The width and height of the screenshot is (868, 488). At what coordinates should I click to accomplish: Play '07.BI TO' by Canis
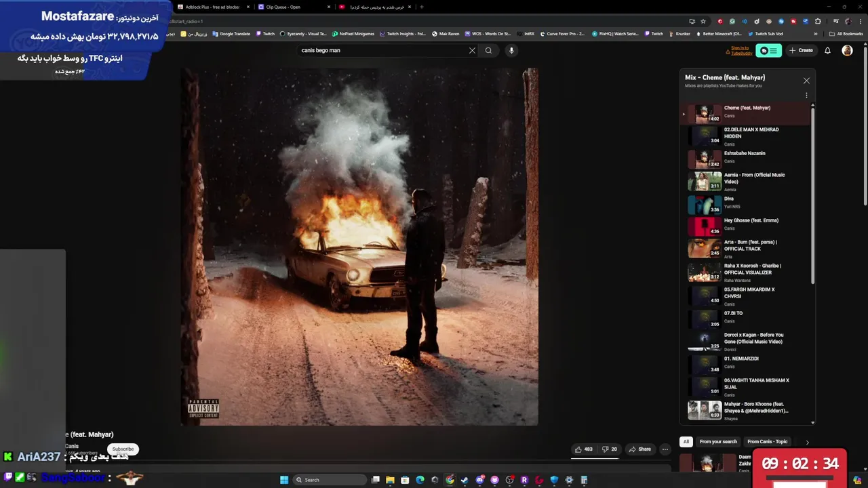tap(747, 319)
